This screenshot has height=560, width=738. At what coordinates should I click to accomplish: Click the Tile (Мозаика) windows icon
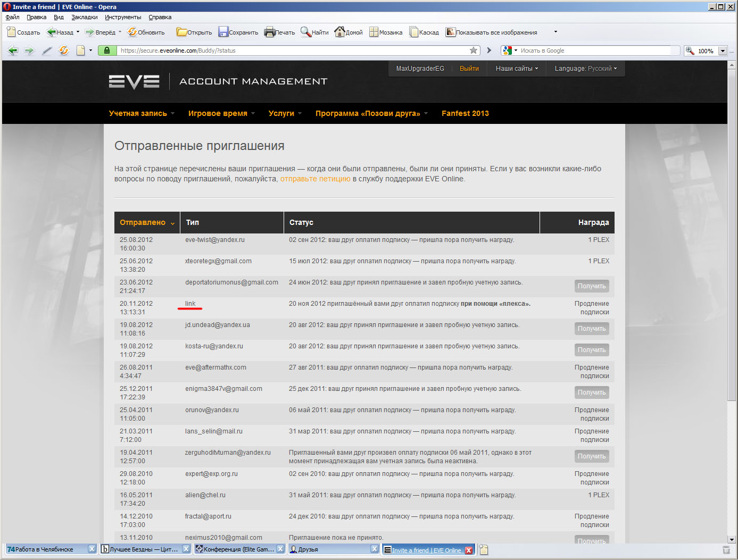(x=374, y=32)
